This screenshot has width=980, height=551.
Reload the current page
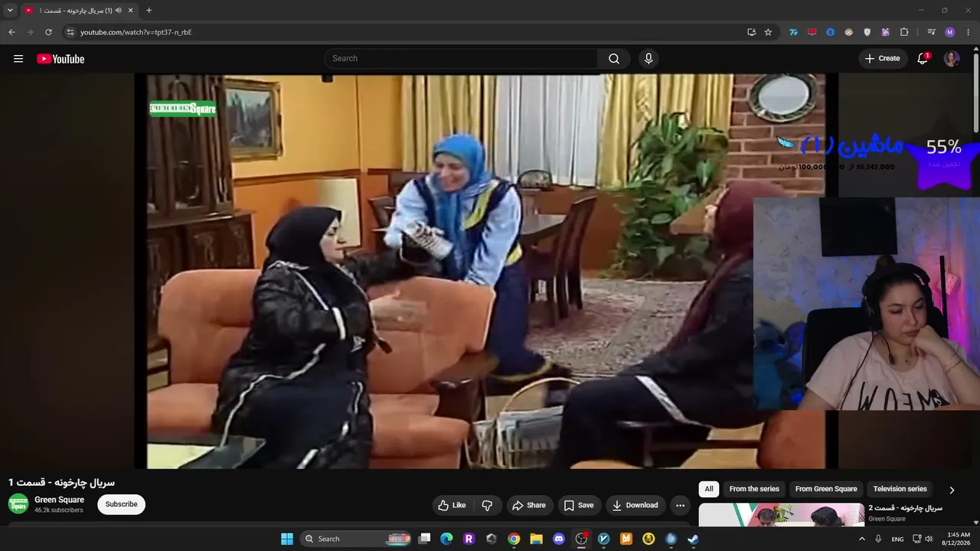tap(48, 32)
